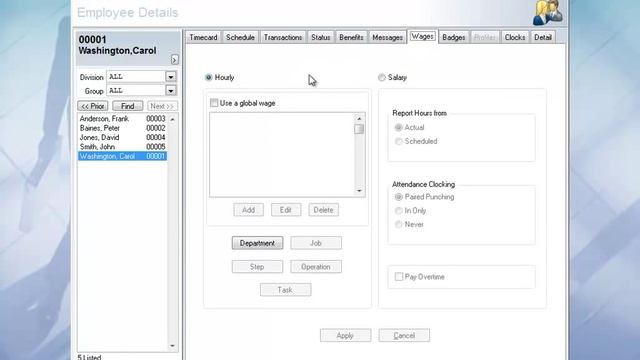Expand the employee header arrow button
640x360 pixels.
174,60
